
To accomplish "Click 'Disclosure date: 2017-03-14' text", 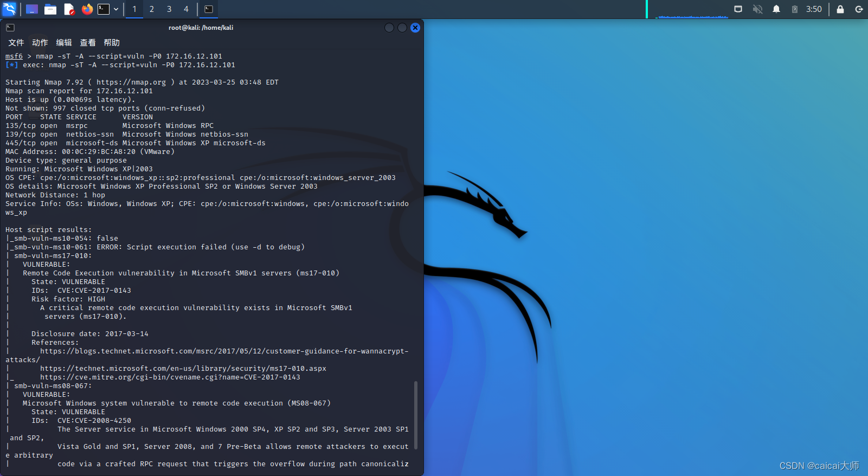I will 90,334.
